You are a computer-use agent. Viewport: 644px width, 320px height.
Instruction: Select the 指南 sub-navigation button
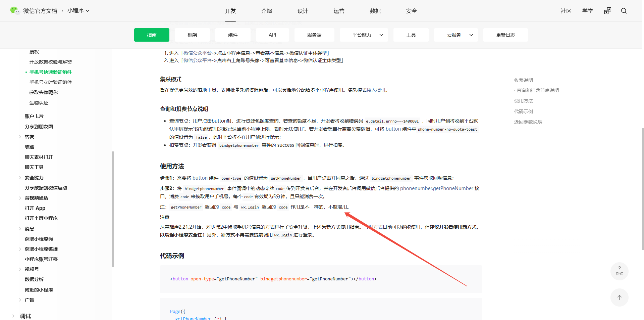pyautogui.click(x=152, y=35)
